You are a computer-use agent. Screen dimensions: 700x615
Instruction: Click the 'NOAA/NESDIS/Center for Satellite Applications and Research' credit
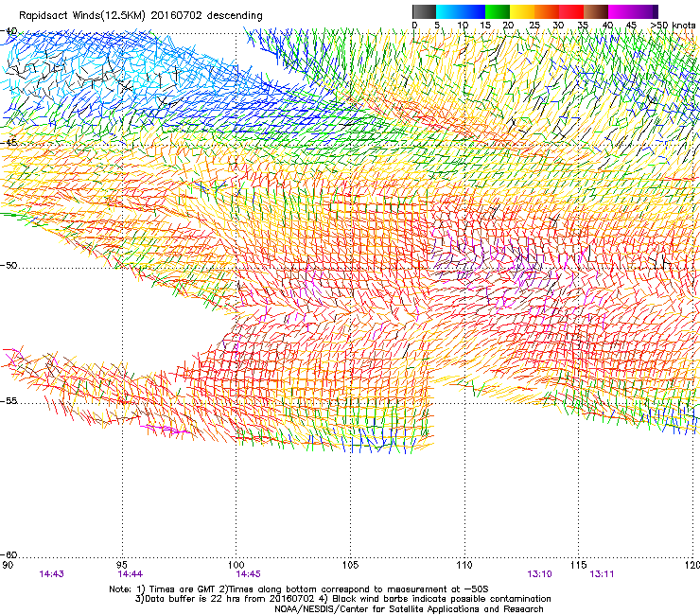tap(409, 609)
